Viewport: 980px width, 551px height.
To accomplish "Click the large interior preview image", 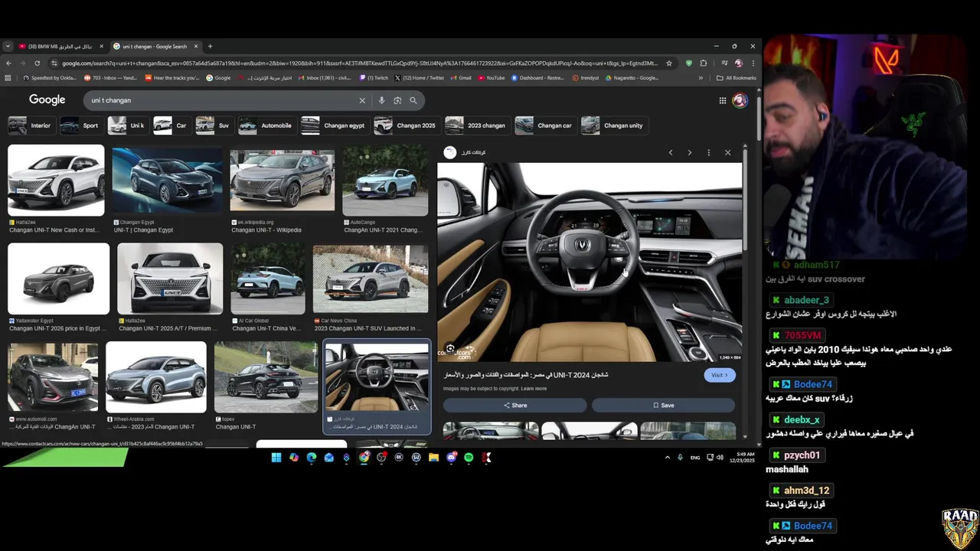I will (590, 262).
